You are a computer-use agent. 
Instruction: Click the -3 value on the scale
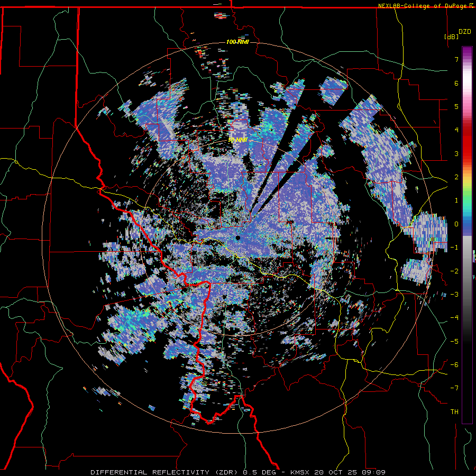tap(454, 294)
